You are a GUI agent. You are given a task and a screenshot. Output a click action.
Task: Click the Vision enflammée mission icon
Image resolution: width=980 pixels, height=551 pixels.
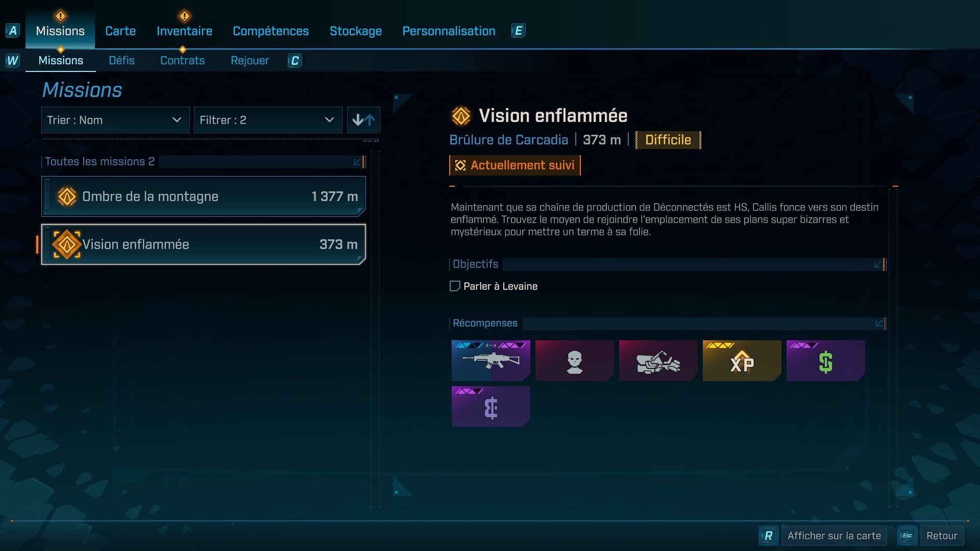tap(66, 244)
